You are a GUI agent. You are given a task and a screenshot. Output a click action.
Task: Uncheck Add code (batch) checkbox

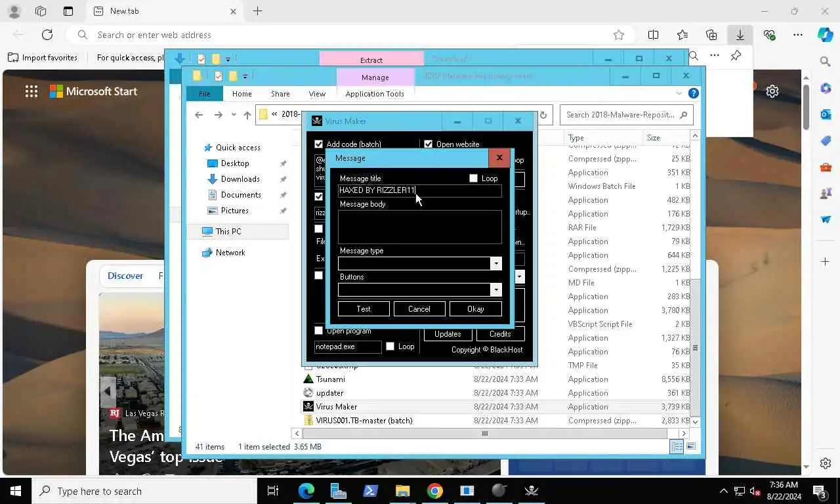[319, 144]
